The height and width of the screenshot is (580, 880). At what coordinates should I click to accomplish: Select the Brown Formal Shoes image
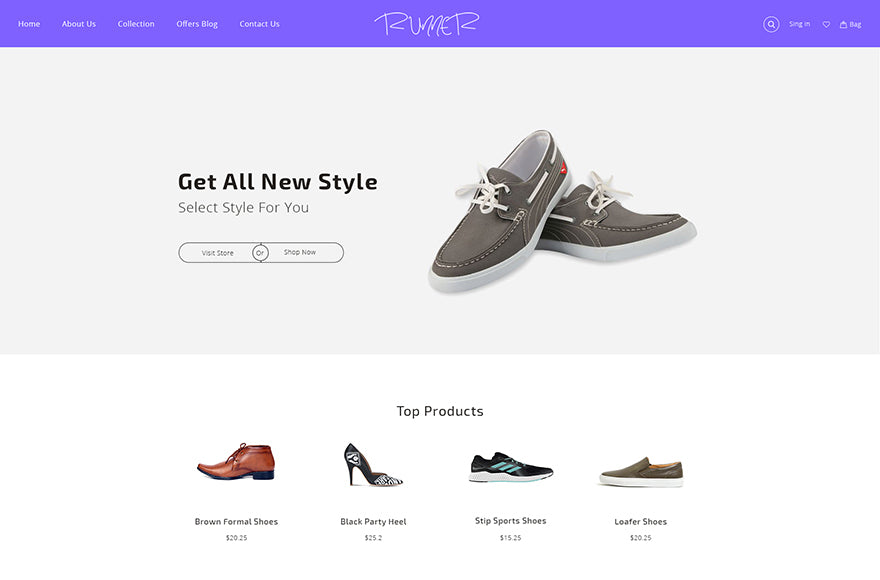[236, 462]
